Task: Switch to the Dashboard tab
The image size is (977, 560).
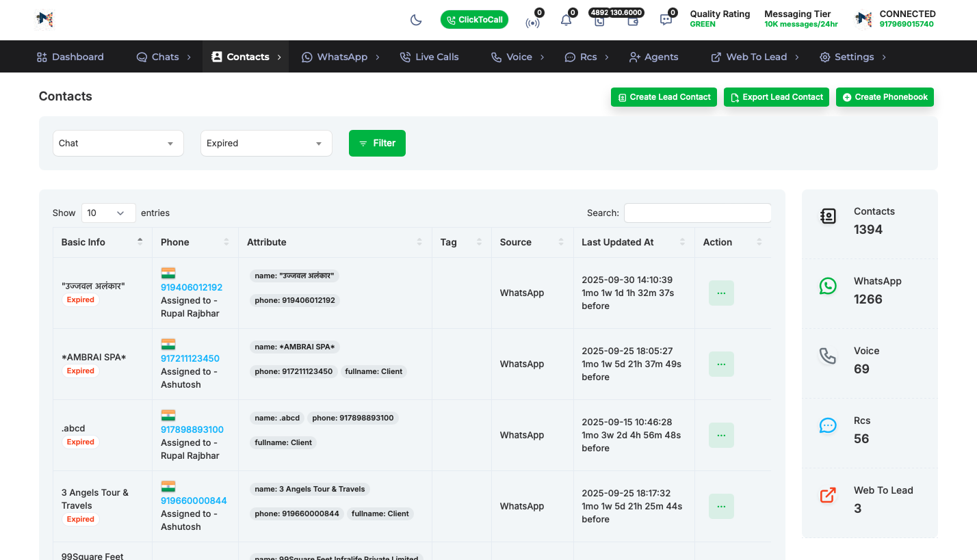Action: 70,57
